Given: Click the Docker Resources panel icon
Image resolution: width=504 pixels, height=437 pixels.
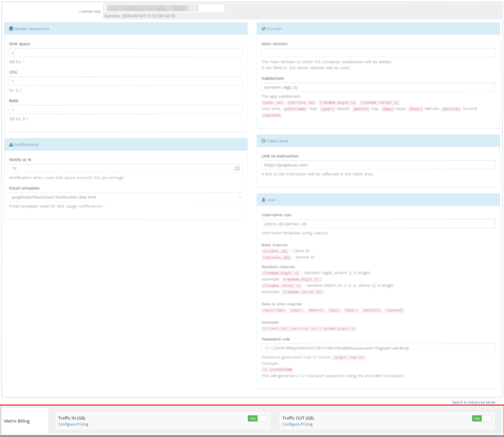Looking at the screenshot, I should pos(11,29).
